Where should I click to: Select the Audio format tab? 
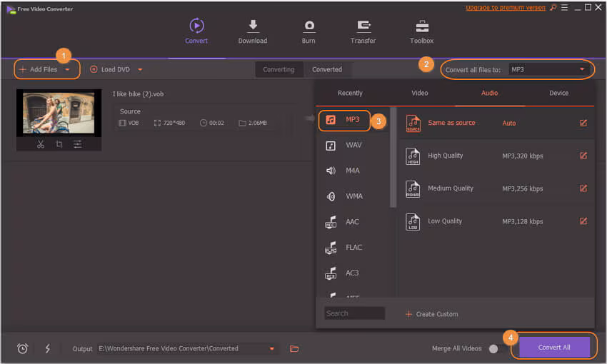489,93
